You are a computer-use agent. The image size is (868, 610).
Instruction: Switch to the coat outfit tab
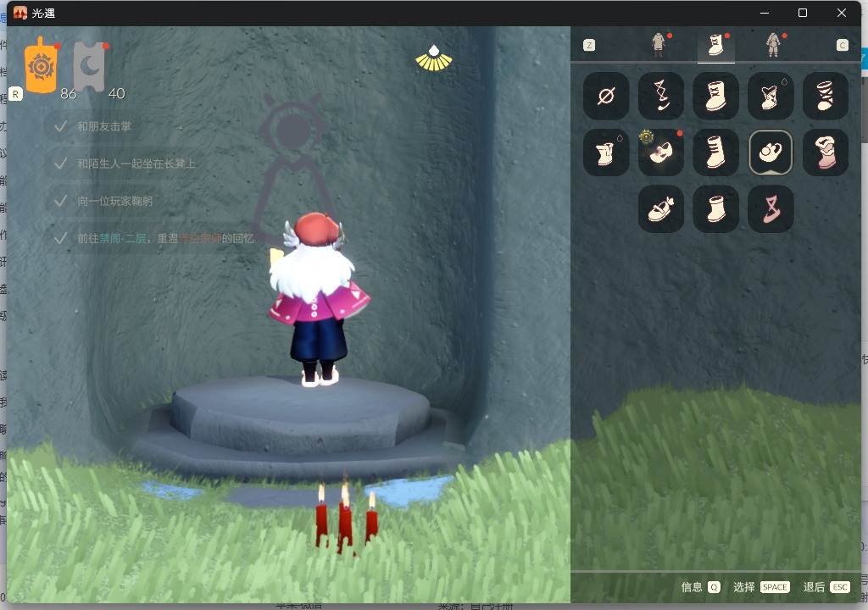(x=658, y=44)
